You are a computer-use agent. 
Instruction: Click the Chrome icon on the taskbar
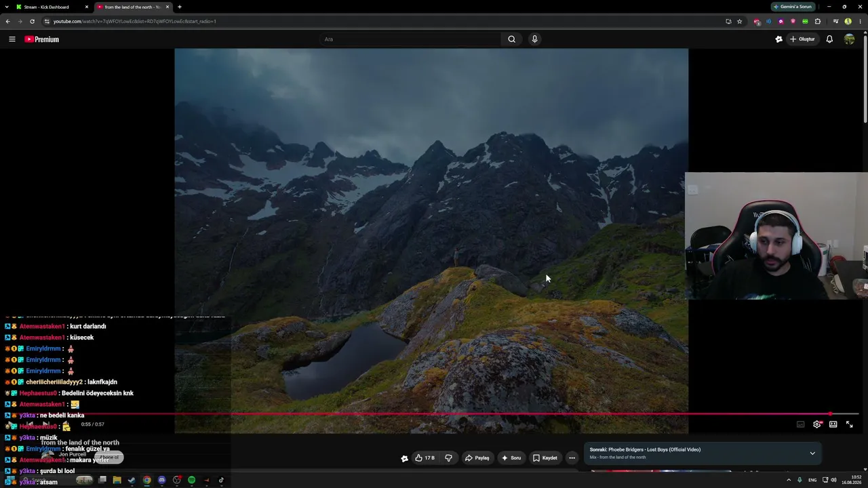pos(146,481)
